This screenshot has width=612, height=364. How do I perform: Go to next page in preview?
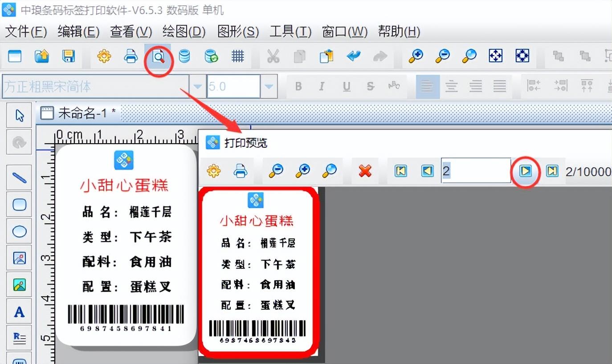526,171
